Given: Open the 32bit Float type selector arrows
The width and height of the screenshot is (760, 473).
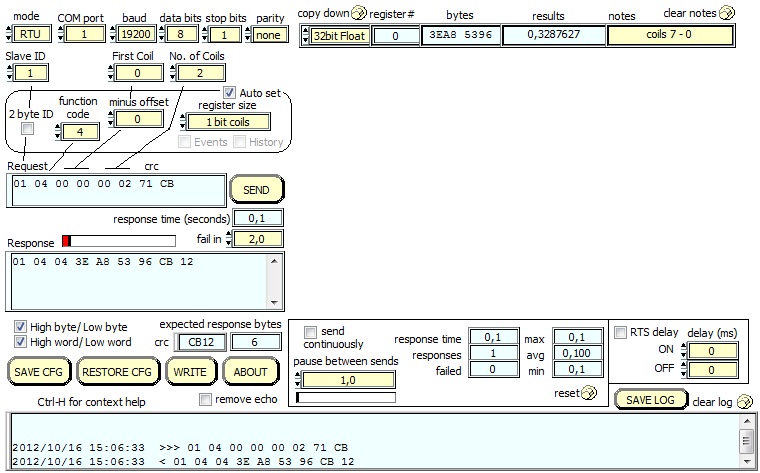Looking at the screenshot, I should coord(305,35).
